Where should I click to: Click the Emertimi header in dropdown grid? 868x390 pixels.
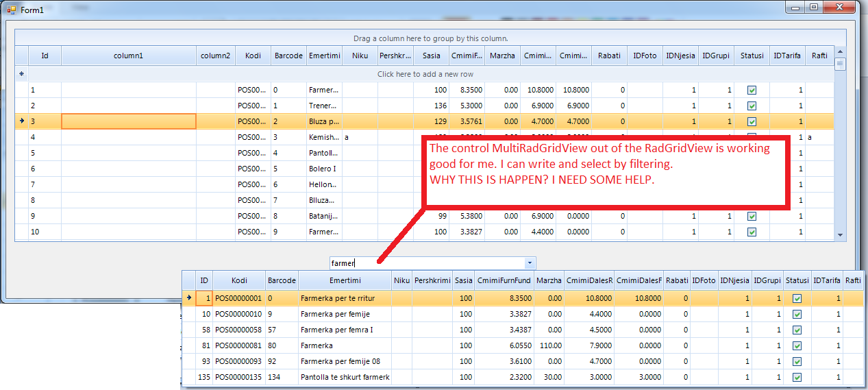point(345,280)
